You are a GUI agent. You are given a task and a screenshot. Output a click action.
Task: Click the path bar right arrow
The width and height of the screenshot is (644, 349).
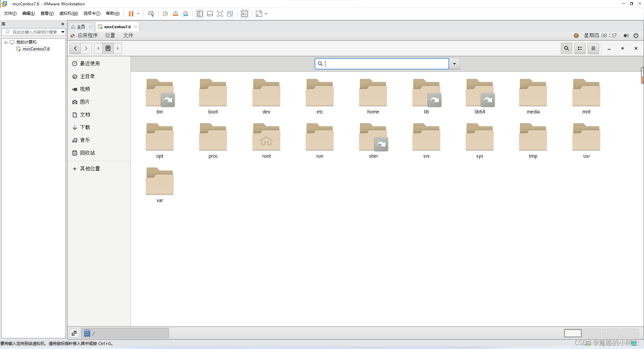118,48
